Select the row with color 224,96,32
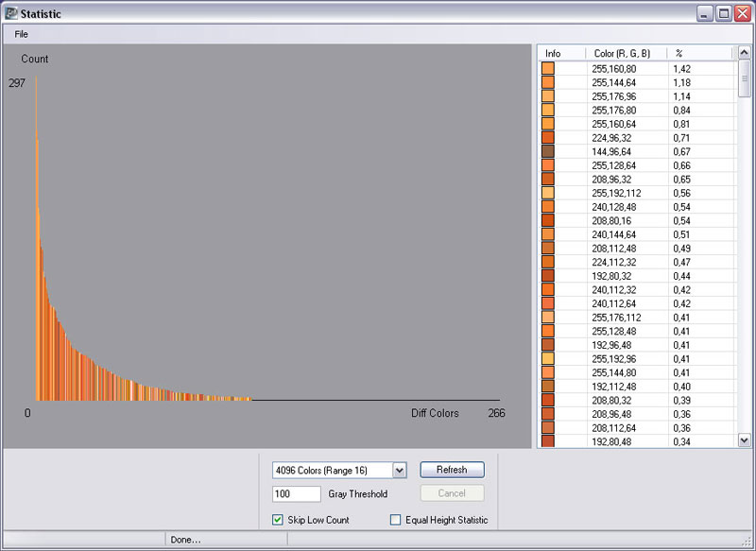The height and width of the screenshot is (551, 756). [x=614, y=137]
